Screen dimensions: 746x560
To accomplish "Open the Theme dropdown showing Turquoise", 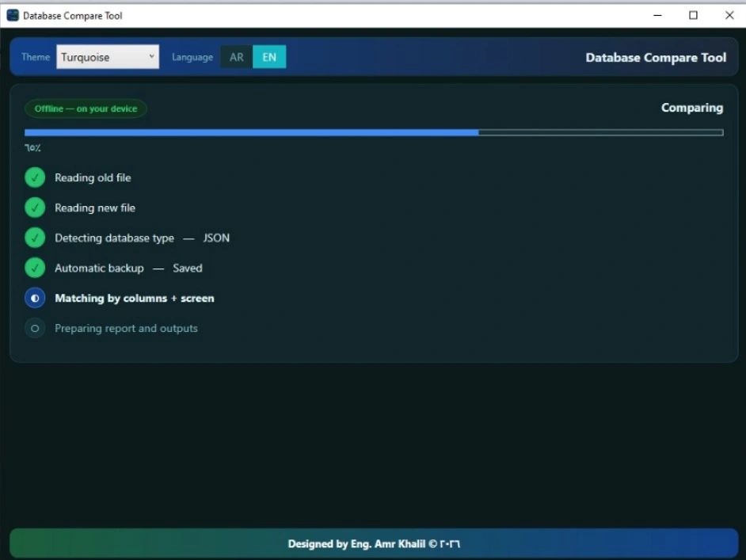I will 108,57.
